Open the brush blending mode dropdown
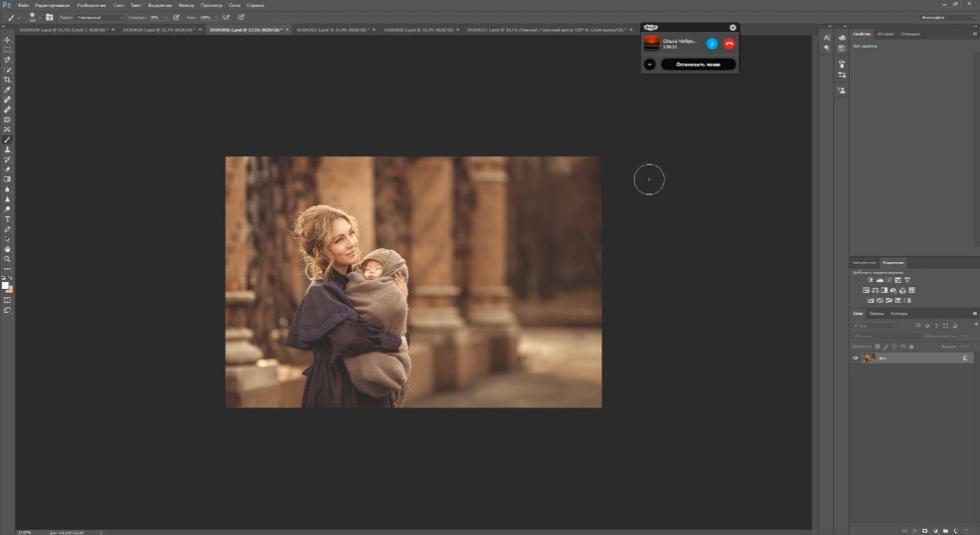980x535 pixels. [x=99, y=17]
